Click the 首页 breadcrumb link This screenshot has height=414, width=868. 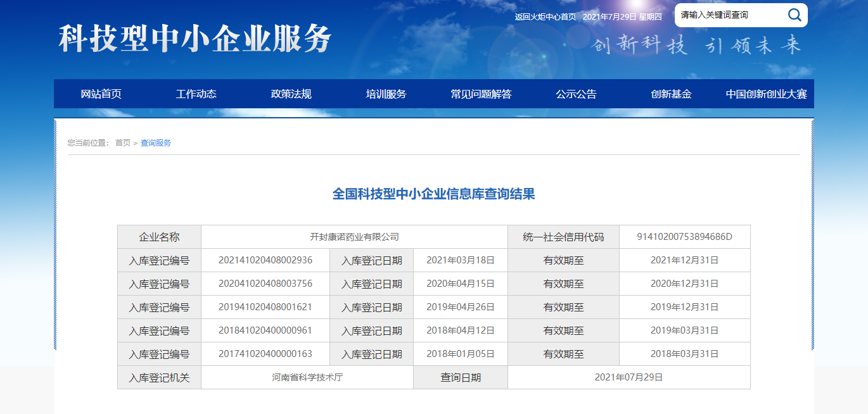point(123,143)
